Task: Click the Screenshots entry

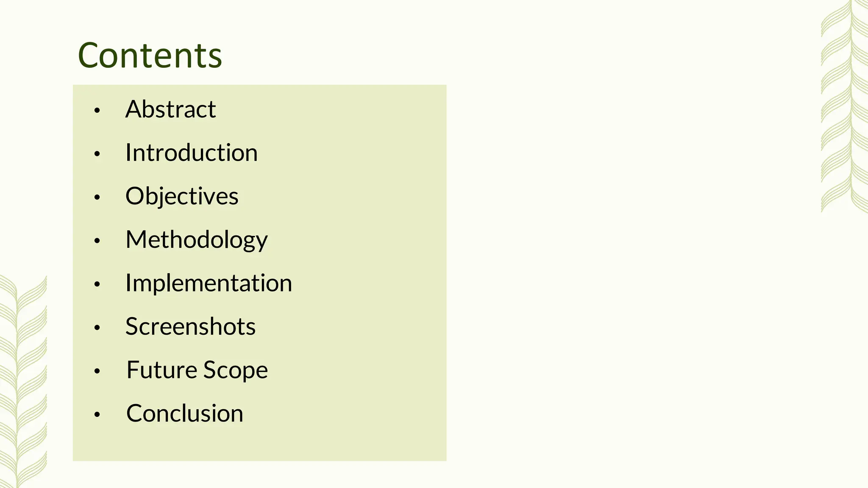Action: [190, 327]
